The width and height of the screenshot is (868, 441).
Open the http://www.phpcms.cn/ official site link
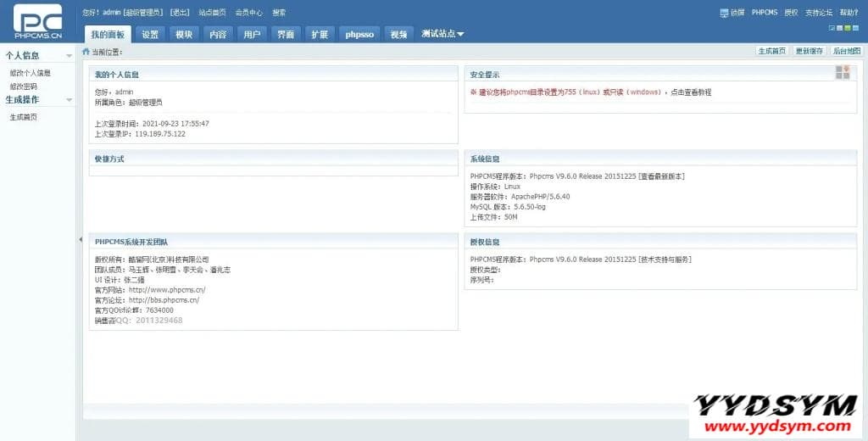[167, 290]
